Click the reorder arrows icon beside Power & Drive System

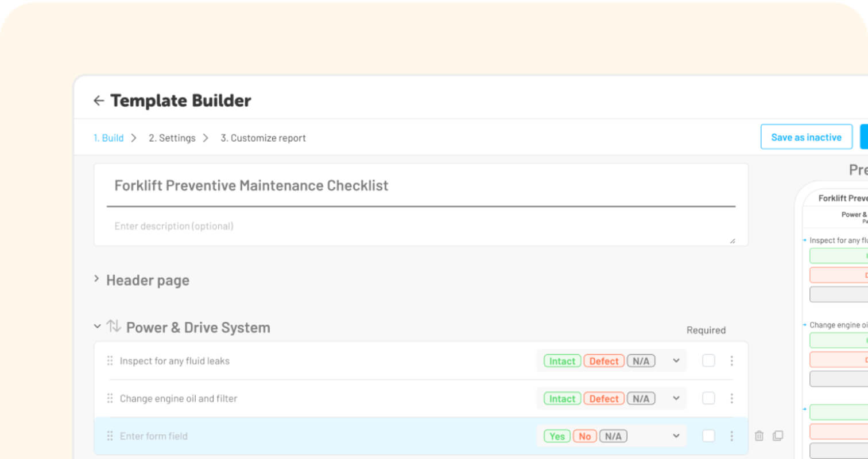click(114, 326)
